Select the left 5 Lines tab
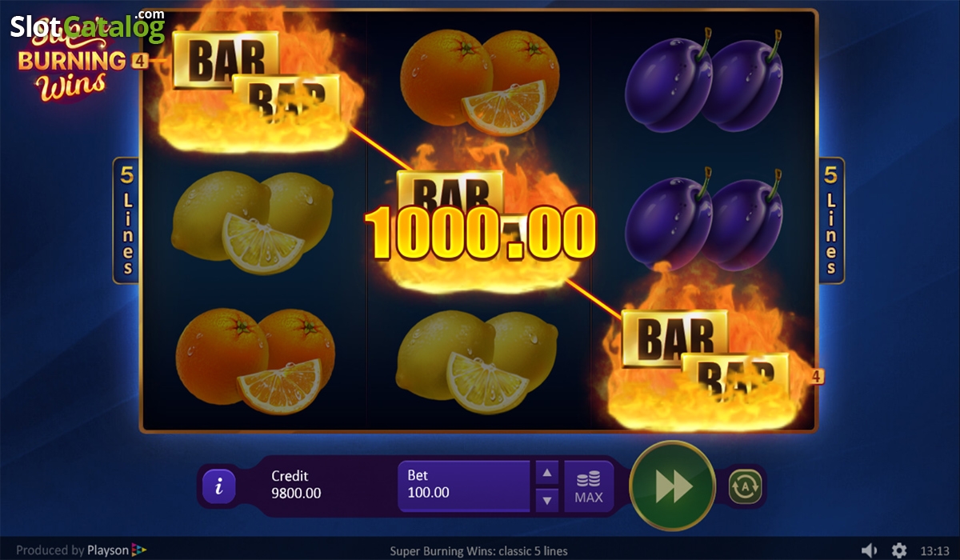 (x=127, y=220)
